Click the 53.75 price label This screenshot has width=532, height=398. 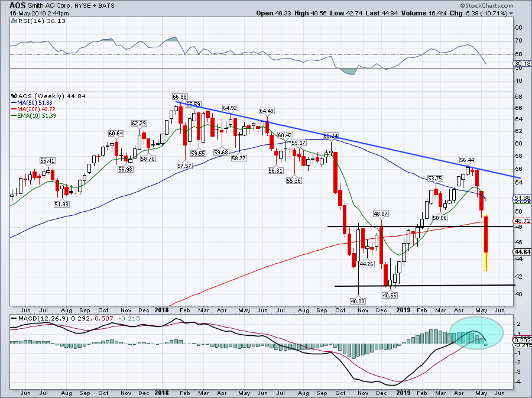pyautogui.click(x=435, y=178)
